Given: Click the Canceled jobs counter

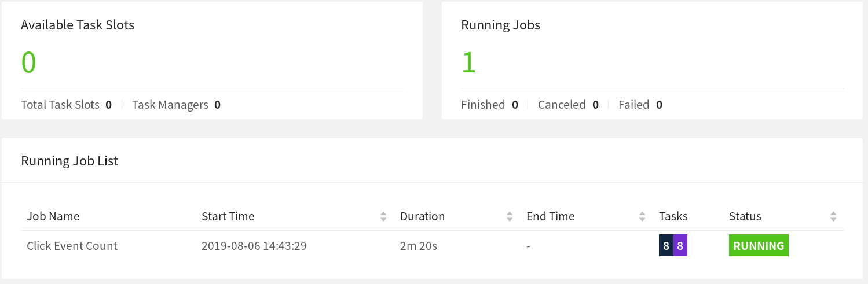Looking at the screenshot, I should (x=568, y=105).
